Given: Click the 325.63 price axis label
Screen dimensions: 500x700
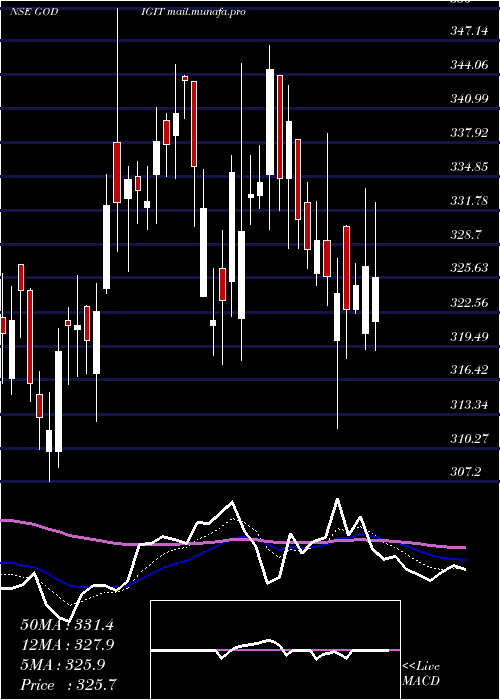Looking at the screenshot, I should click(x=469, y=268).
